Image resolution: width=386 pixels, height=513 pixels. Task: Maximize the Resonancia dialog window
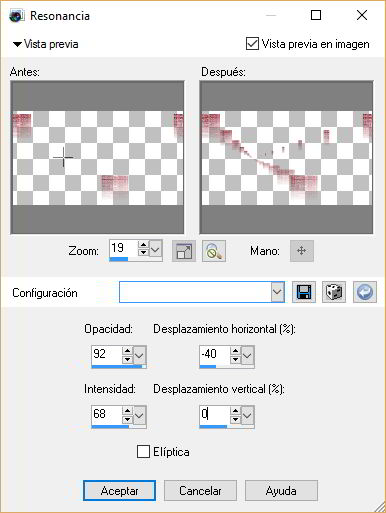316,15
